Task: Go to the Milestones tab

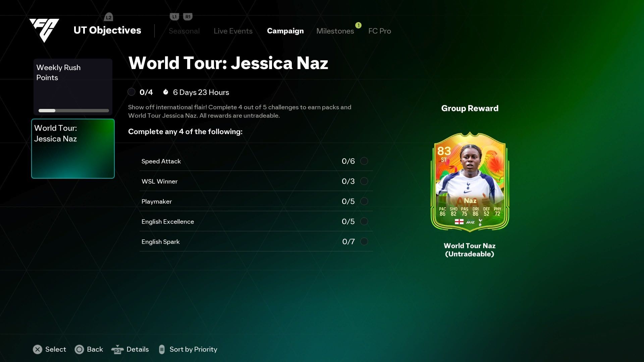Action: [x=335, y=31]
